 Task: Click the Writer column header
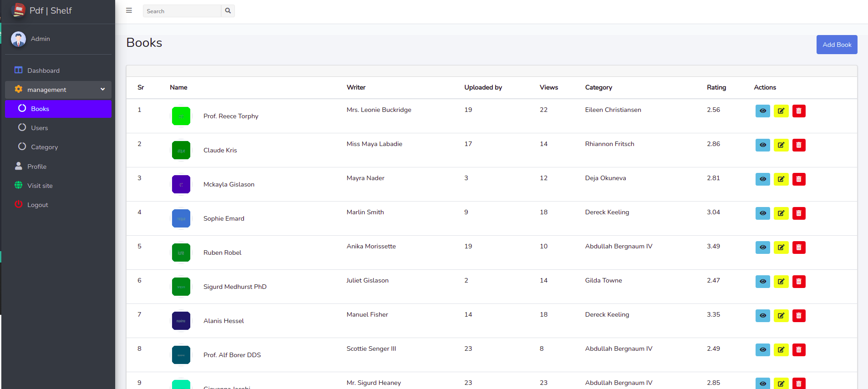356,87
